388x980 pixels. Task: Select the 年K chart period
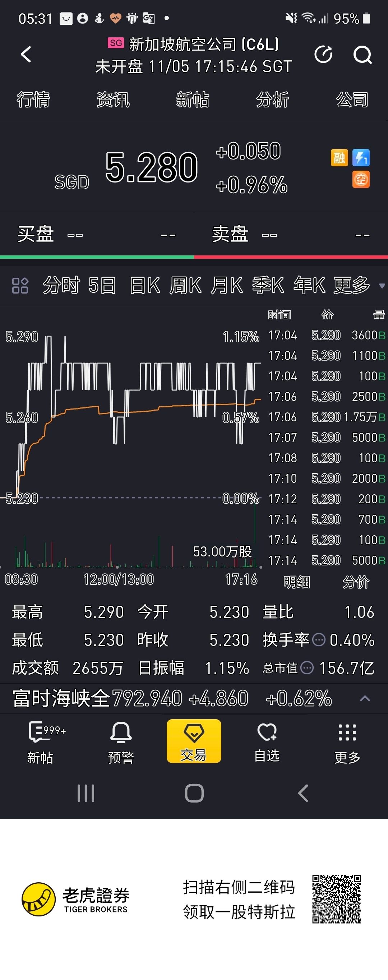[309, 285]
